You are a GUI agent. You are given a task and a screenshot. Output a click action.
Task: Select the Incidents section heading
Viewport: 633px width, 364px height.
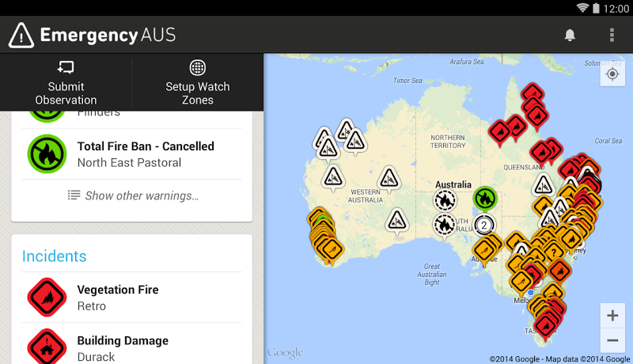(54, 256)
